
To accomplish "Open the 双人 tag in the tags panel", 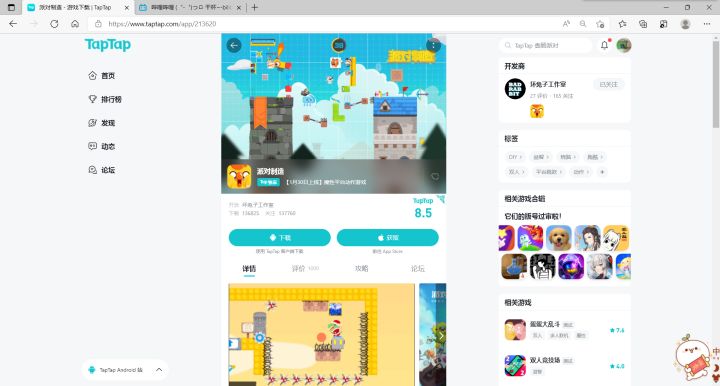I will (516, 172).
